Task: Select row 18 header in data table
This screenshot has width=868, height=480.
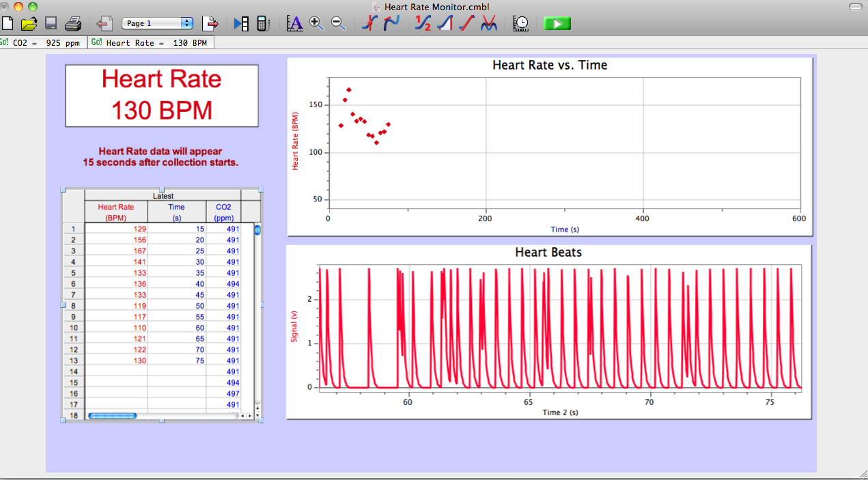Action: pos(73,415)
